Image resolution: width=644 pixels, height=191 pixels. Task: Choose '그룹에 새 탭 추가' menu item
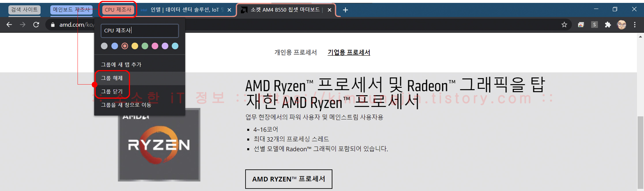[140, 65]
